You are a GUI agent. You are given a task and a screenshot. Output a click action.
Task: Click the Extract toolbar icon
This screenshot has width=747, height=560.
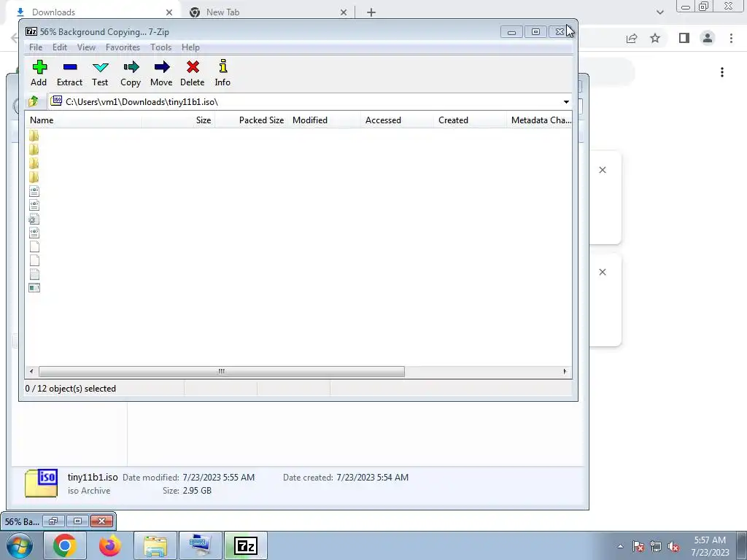tap(69, 74)
